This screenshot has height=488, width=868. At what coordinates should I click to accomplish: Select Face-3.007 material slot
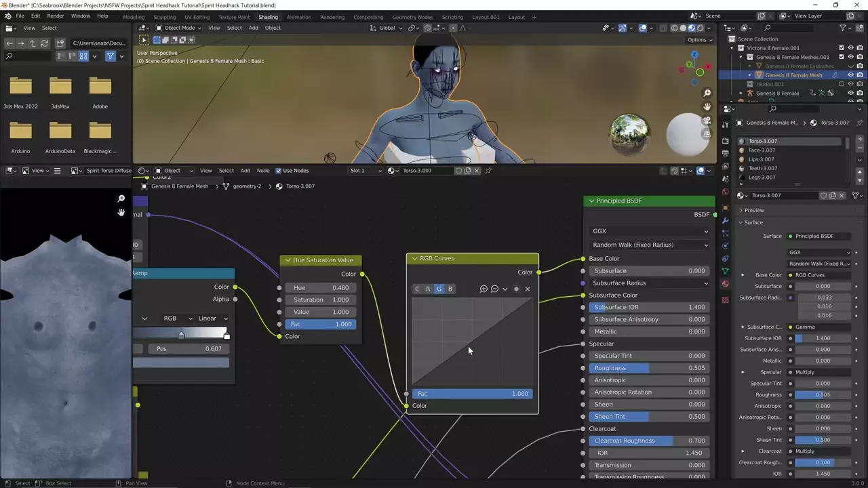click(762, 150)
